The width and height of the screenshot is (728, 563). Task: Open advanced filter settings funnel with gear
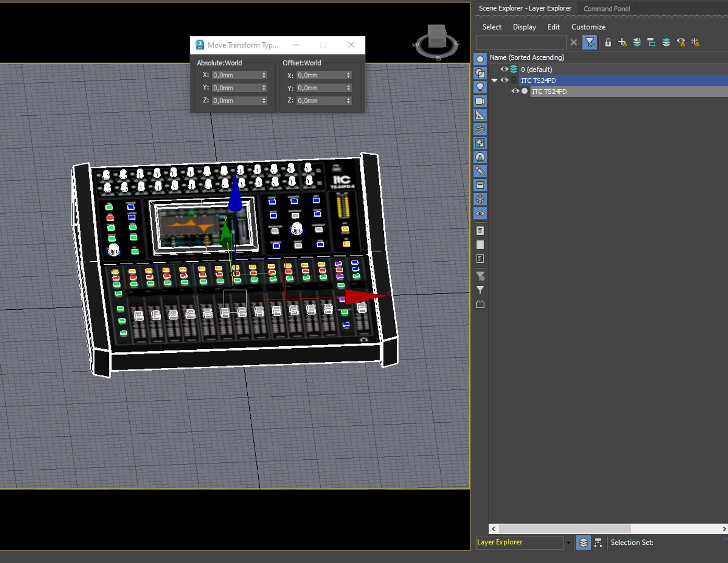tap(480, 276)
